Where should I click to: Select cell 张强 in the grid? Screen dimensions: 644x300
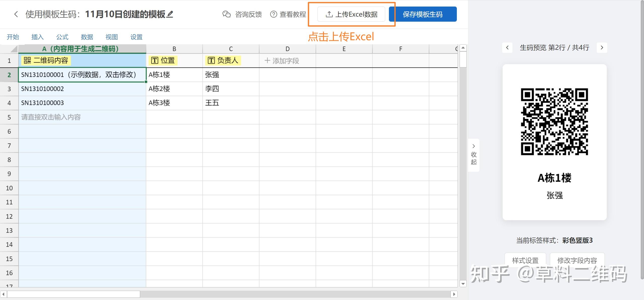click(x=231, y=74)
